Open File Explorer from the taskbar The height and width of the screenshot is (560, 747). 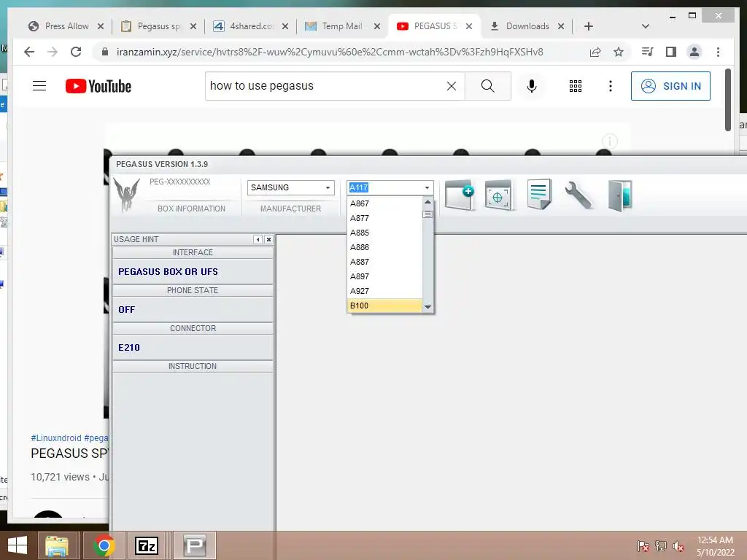coord(57,545)
